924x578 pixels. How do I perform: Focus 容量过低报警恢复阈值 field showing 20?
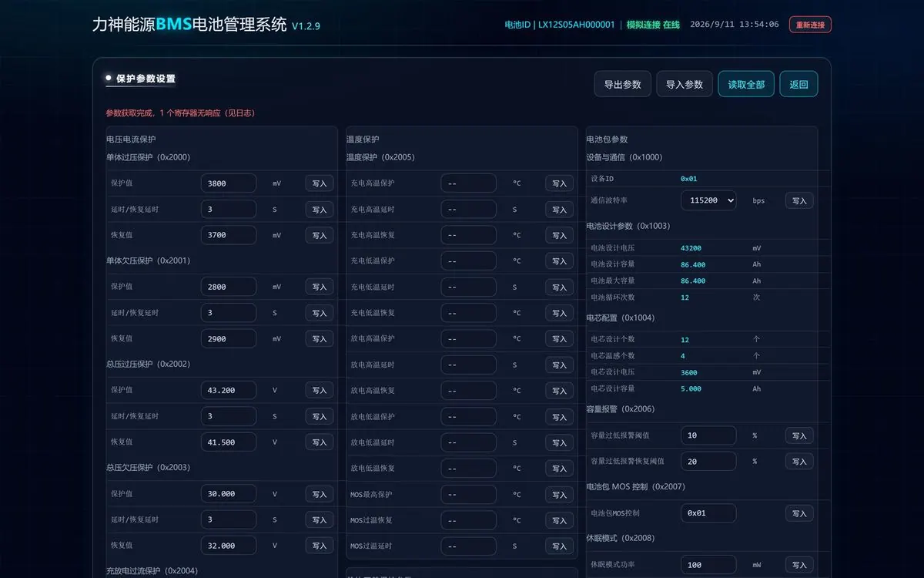tap(708, 461)
